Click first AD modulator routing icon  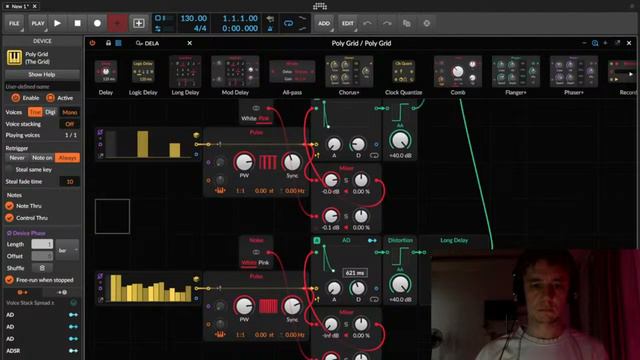point(73,315)
